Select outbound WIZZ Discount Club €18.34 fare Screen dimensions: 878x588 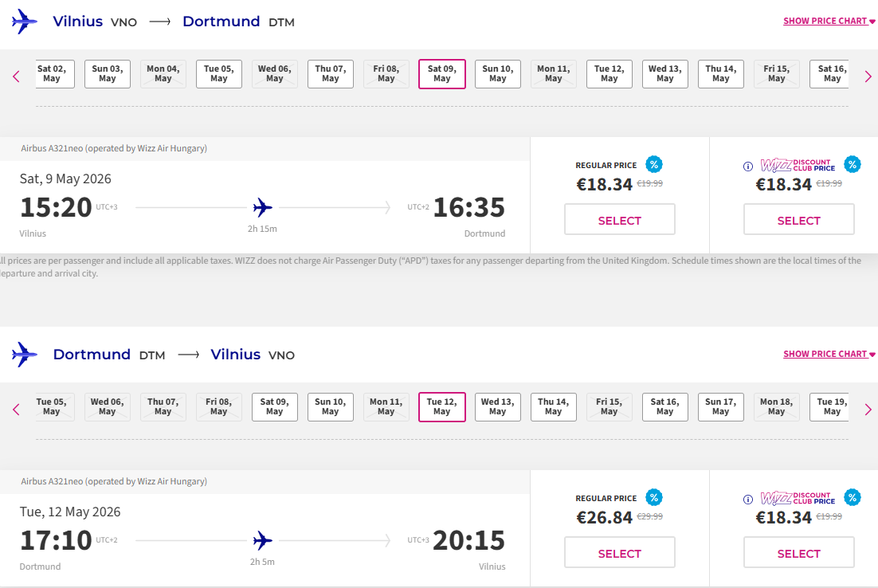coord(798,220)
